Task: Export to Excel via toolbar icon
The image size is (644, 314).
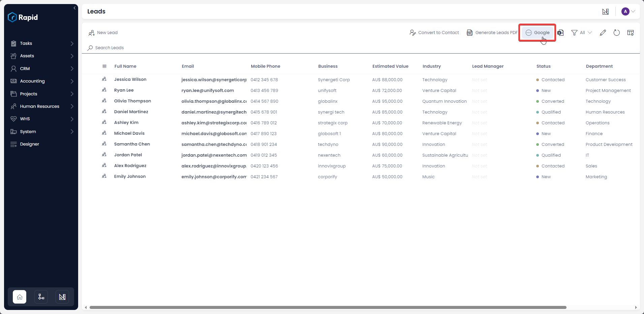Action: [x=560, y=33]
